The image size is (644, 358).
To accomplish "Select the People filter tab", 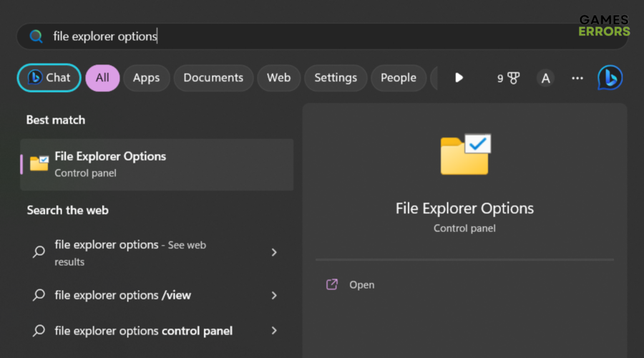I will coord(398,78).
